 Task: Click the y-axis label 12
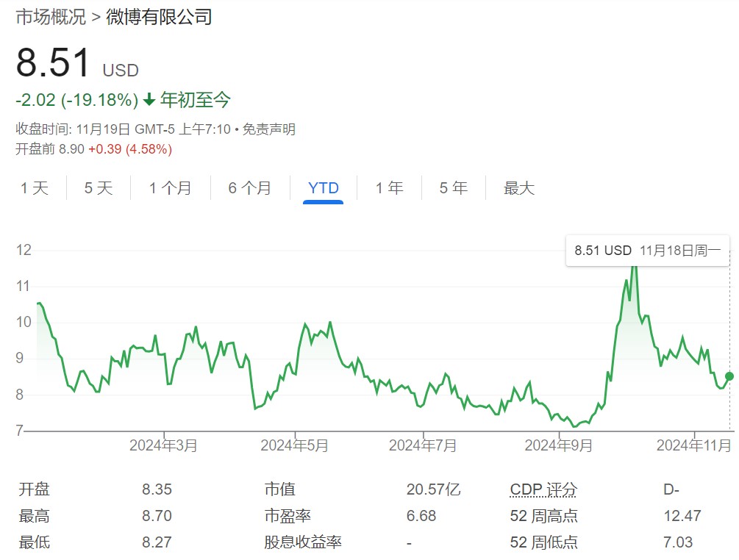tap(24, 250)
